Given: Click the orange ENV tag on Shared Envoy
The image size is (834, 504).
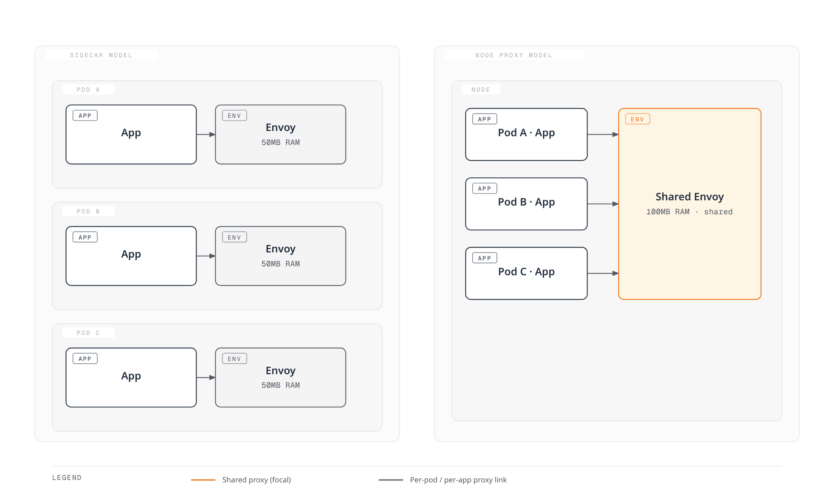Looking at the screenshot, I should [638, 119].
